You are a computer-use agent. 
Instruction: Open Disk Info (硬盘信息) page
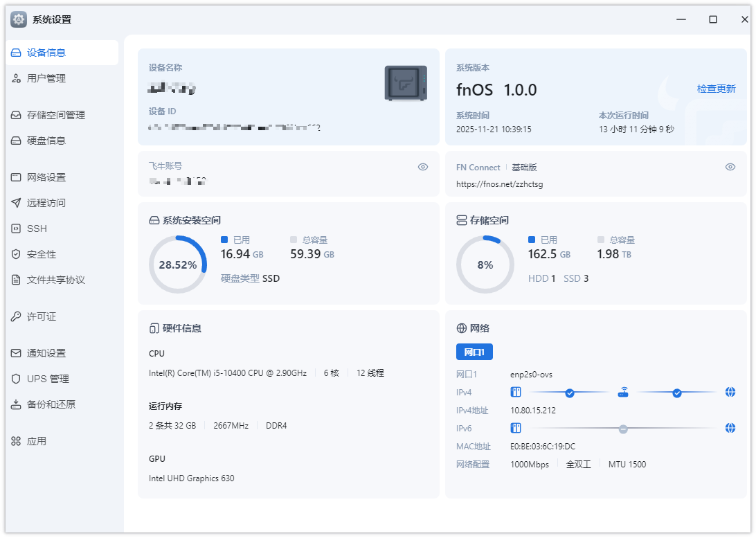click(46, 141)
